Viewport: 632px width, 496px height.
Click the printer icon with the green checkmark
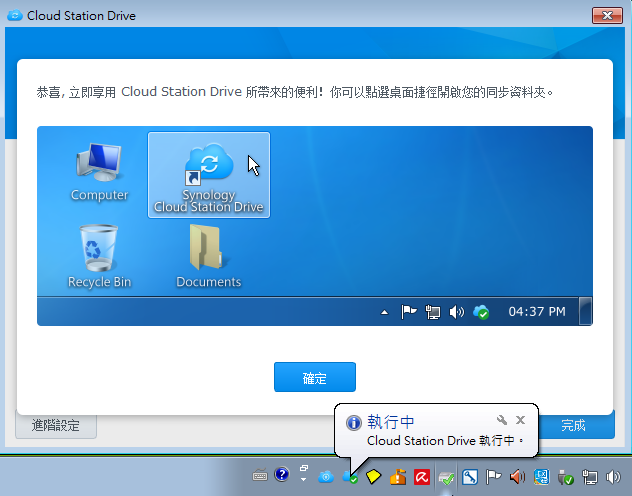446,478
